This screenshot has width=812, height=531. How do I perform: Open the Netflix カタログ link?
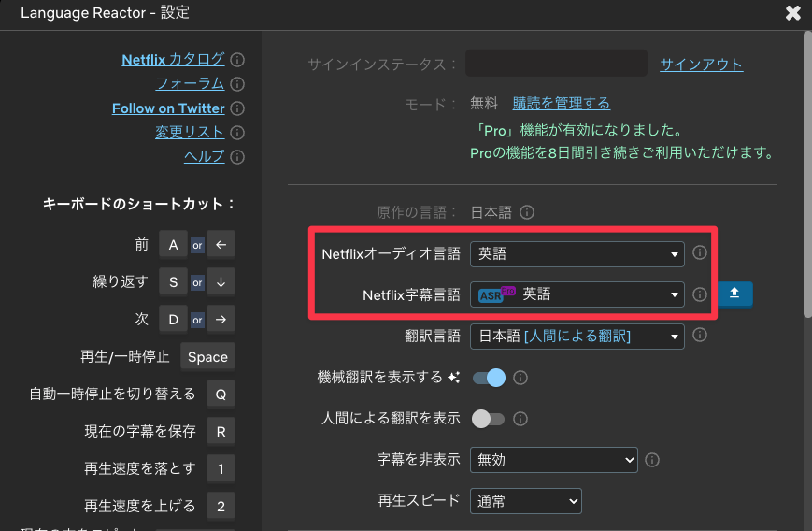click(x=173, y=60)
